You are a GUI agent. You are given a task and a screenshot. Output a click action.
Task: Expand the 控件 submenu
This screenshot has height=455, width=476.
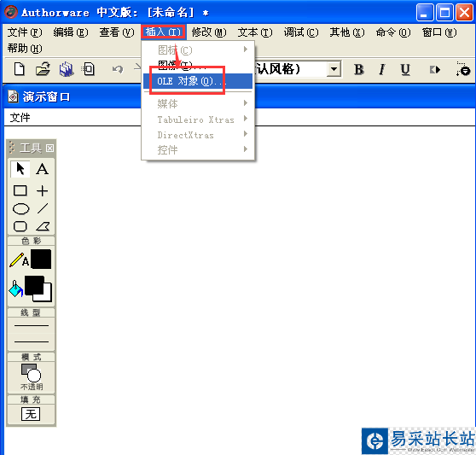point(198,149)
